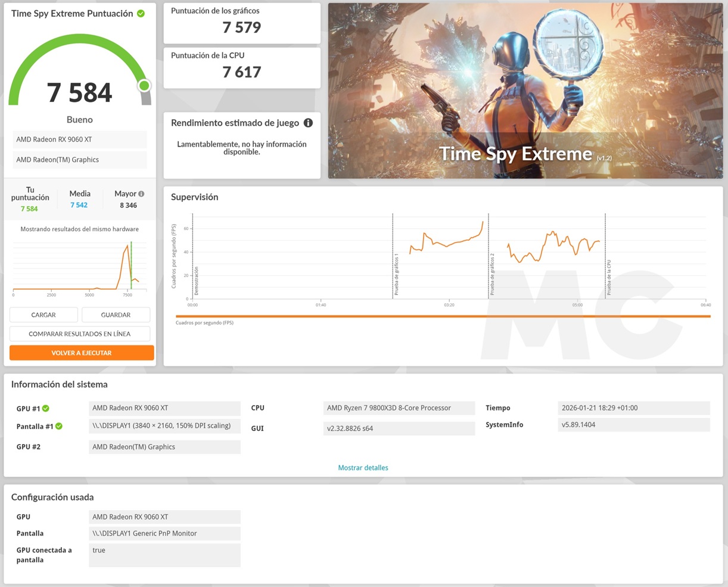Click green checkmark beside Time Spy Extreme Puntuación
This screenshot has width=728, height=587.
tap(141, 14)
